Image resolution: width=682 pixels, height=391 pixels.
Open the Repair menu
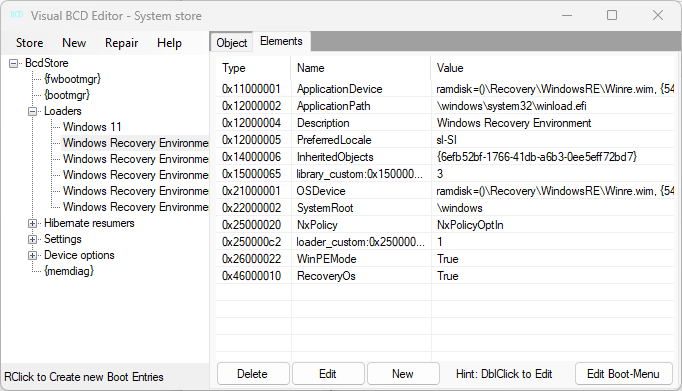(121, 43)
